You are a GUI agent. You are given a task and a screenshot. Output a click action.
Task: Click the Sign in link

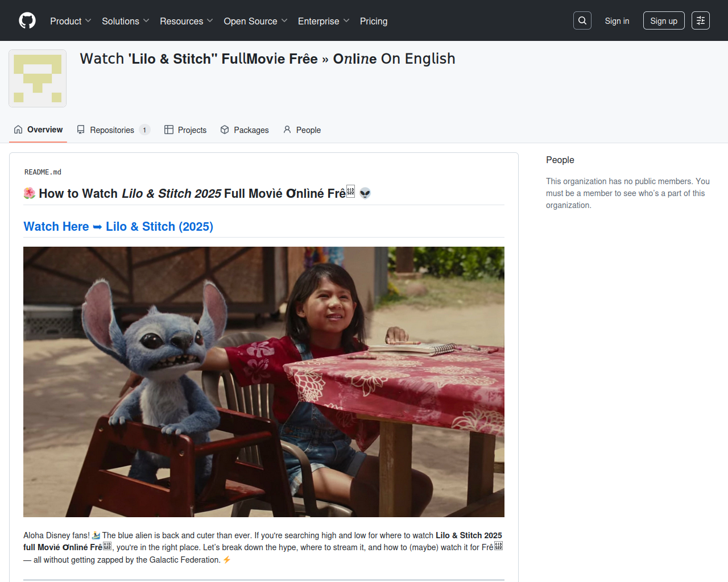click(617, 21)
